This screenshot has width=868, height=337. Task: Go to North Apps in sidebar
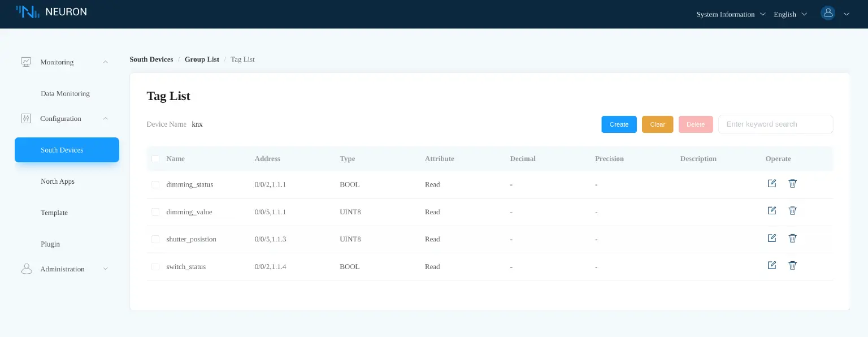pos(58,182)
